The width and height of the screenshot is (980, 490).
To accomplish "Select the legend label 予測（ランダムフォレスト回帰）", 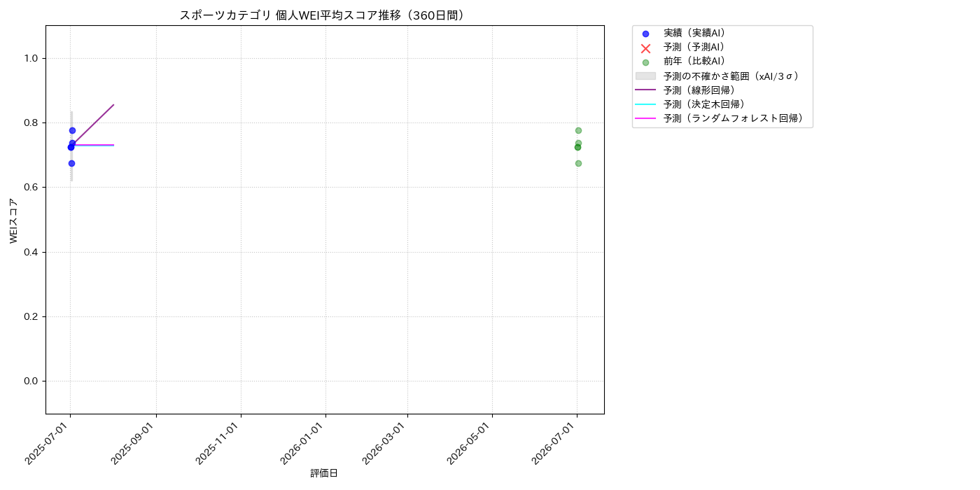I will pos(736,118).
